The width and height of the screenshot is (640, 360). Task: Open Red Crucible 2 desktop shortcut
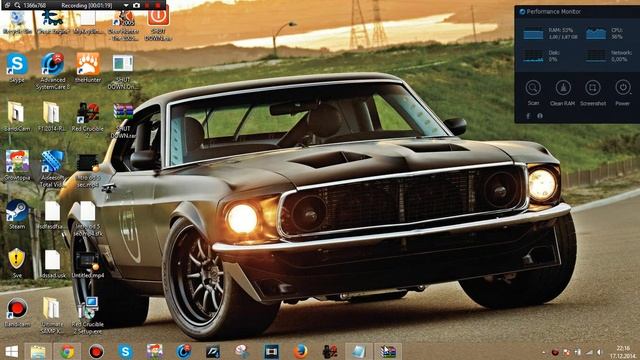(x=88, y=119)
